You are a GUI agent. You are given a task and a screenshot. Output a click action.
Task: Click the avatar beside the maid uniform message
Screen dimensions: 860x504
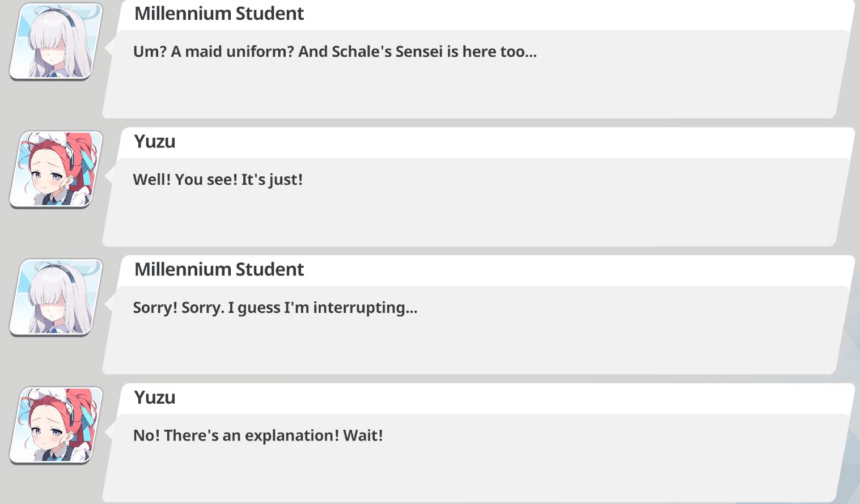pos(56,41)
